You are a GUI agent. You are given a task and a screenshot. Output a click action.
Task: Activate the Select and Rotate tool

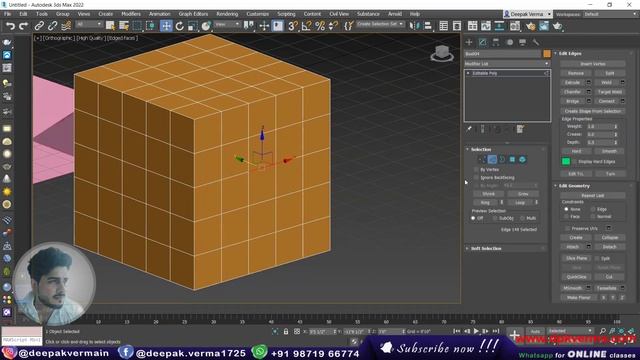click(x=180, y=26)
